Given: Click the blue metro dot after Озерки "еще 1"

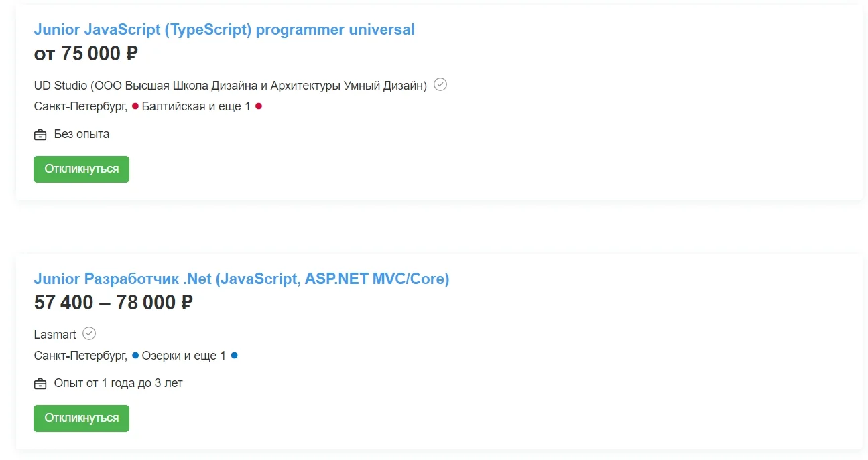Looking at the screenshot, I should point(235,356).
